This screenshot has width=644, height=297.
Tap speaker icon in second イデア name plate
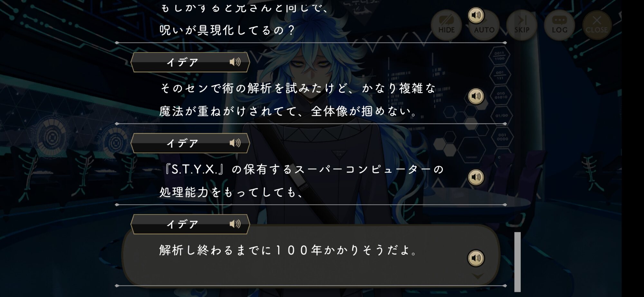point(235,143)
